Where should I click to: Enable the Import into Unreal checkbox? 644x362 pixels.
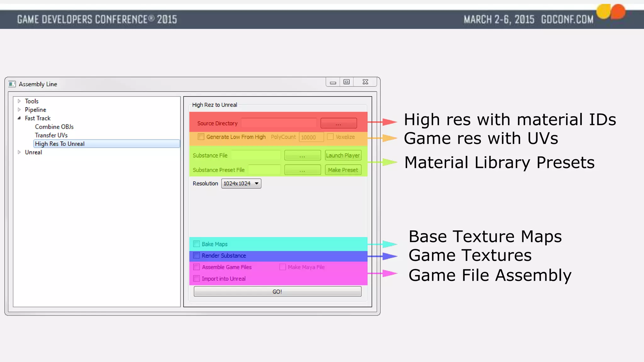coord(197,278)
